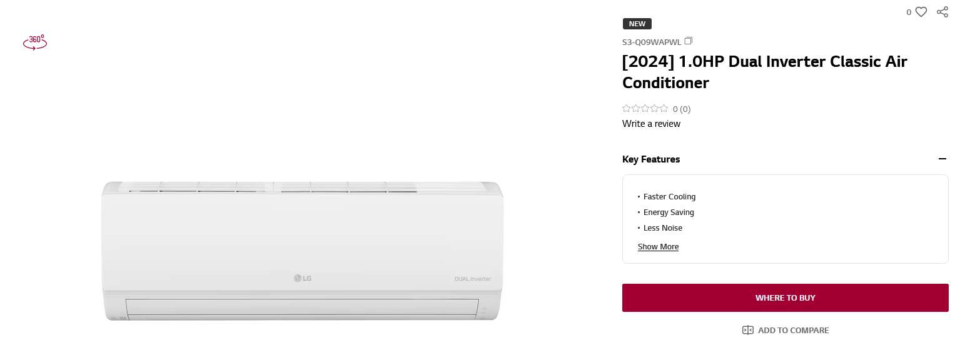The width and height of the screenshot is (980, 355).
Task: Click the Write a review link
Action: pyautogui.click(x=651, y=124)
